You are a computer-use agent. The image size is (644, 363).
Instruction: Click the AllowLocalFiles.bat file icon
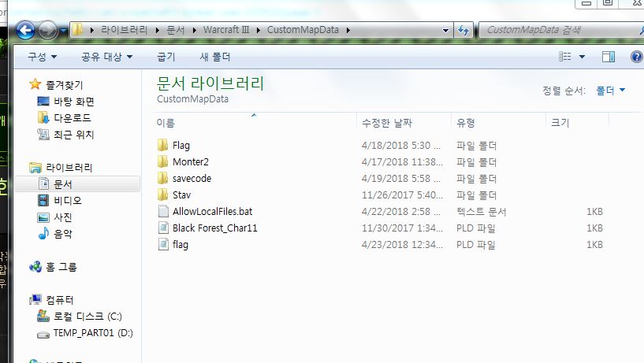click(x=163, y=211)
